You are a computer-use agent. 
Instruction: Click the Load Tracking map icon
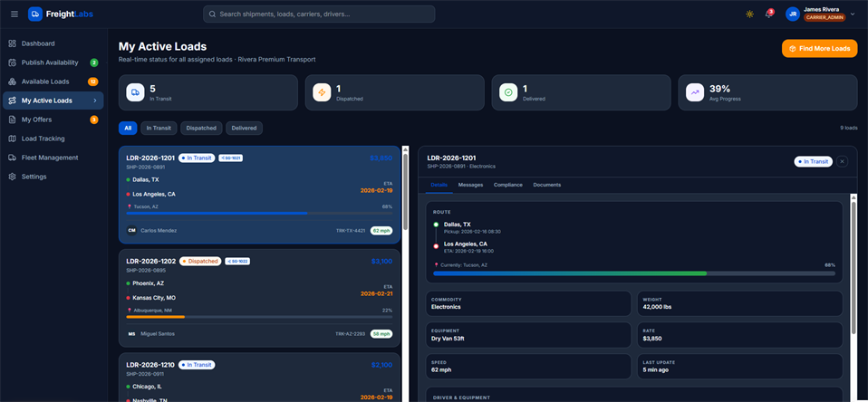click(12, 139)
